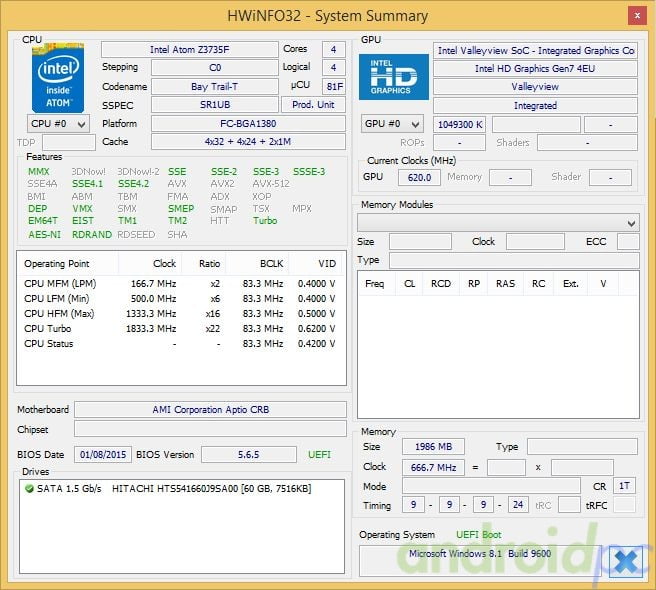The image size is (656, 590).
Task: Click the UEFI label next to BIOS version
Action: [319, 454]
